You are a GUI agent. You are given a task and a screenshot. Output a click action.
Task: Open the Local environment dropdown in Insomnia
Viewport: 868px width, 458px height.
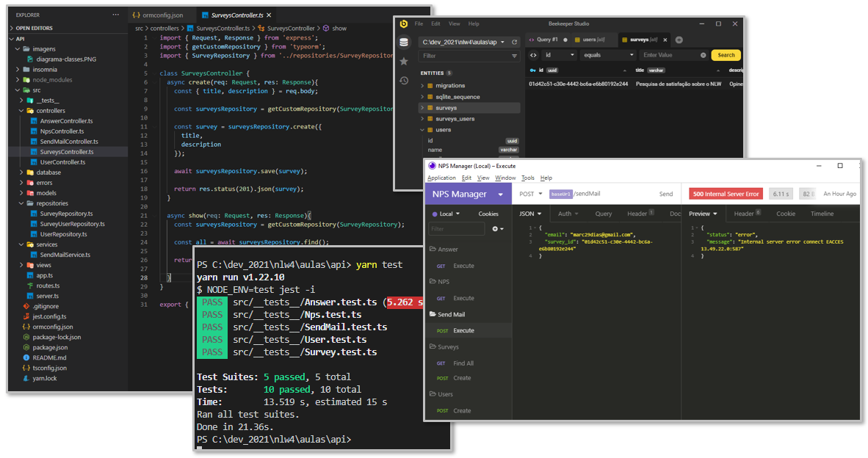pos(446,214)
